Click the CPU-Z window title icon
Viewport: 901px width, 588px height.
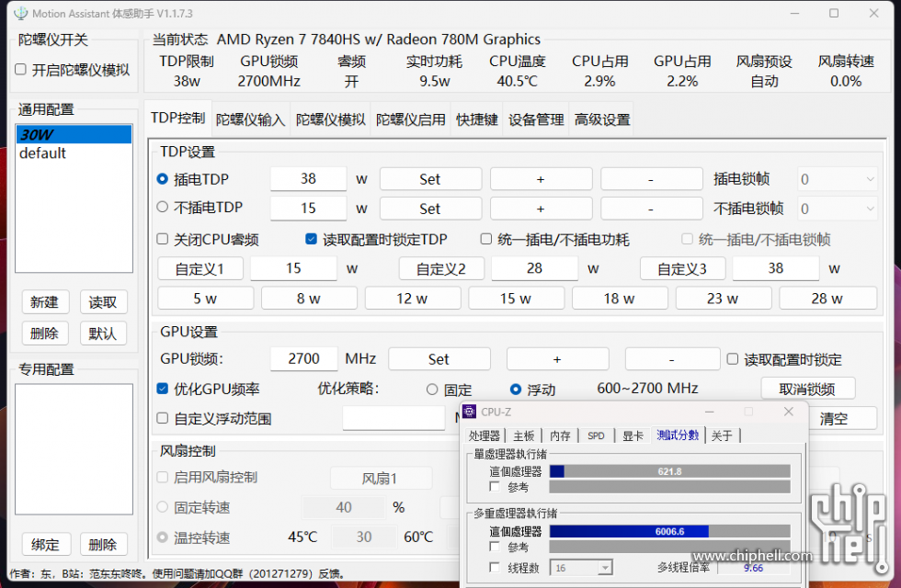(470, 412)
